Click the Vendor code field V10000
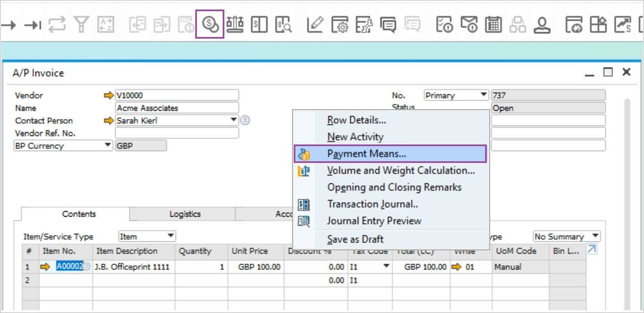The height and width of the screenshot is (313, 644). click(x=177, y=95)
